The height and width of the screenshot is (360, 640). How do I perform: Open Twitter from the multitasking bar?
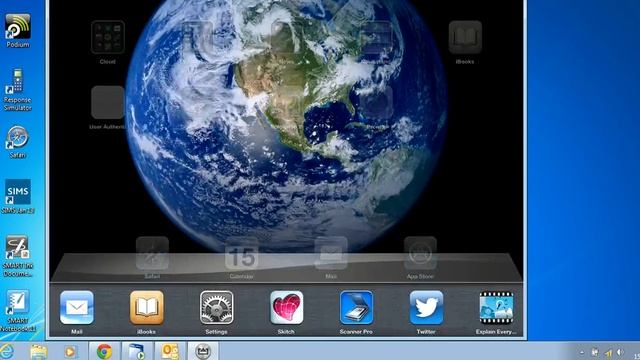[x=427, y=308]
